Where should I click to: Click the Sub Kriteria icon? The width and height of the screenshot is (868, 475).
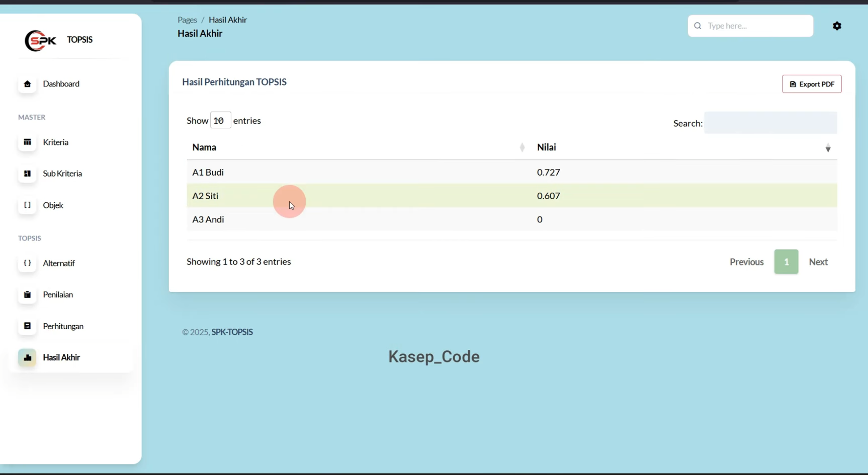click(27, 173)
